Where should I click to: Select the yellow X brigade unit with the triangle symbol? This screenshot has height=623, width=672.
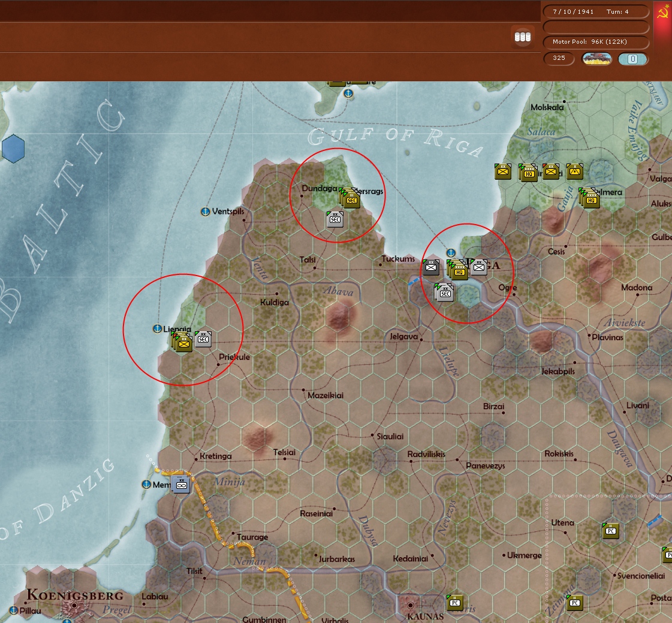pos(574,171)
